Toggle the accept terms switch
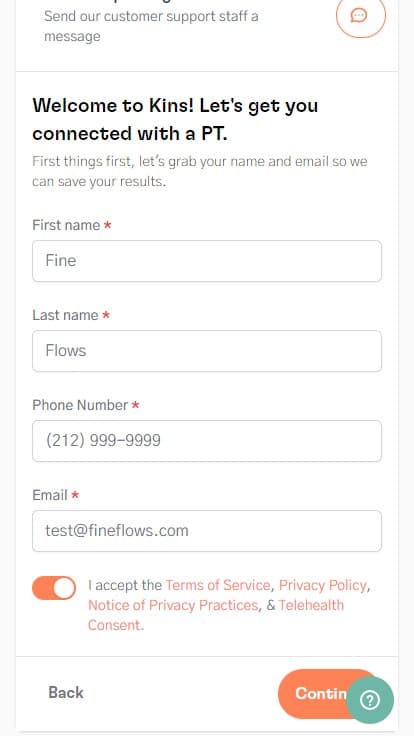This screenshot has width=414, height=736. click(54, 588)
